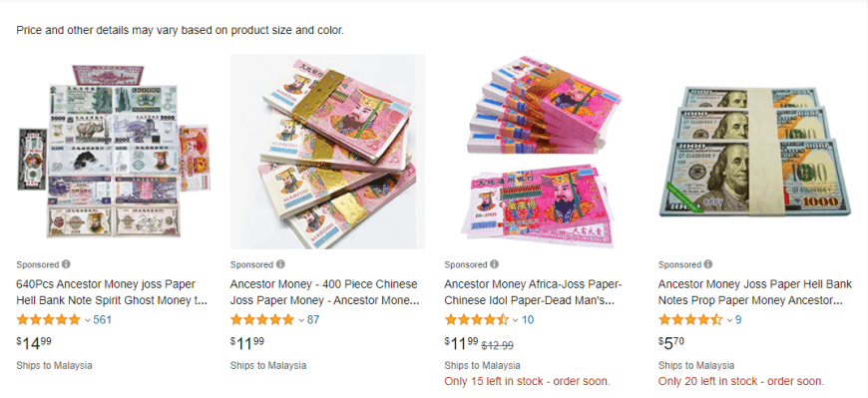Click the Sponsored info icon on the Hell Bank Notes Prop listing

coord(708,264)
